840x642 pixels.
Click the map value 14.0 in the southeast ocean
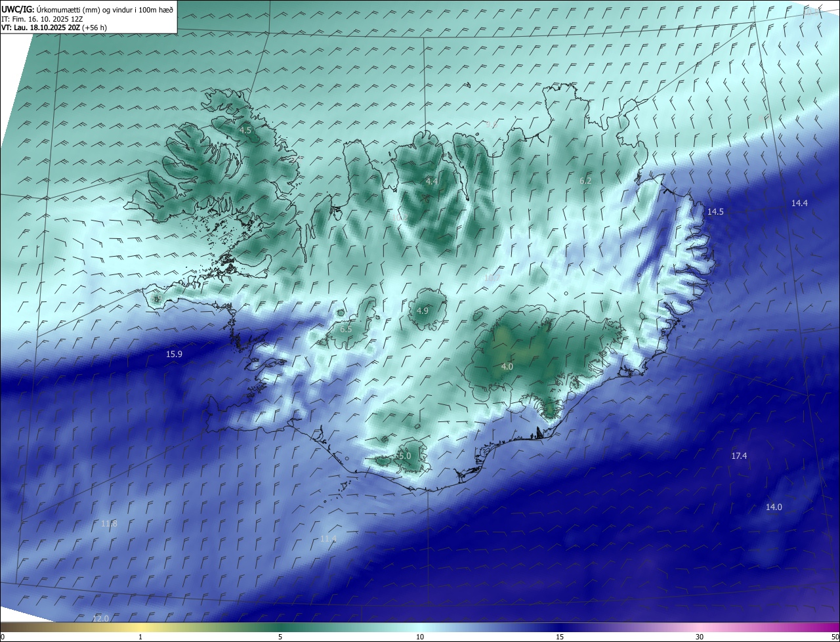click(x=774, y=507)
